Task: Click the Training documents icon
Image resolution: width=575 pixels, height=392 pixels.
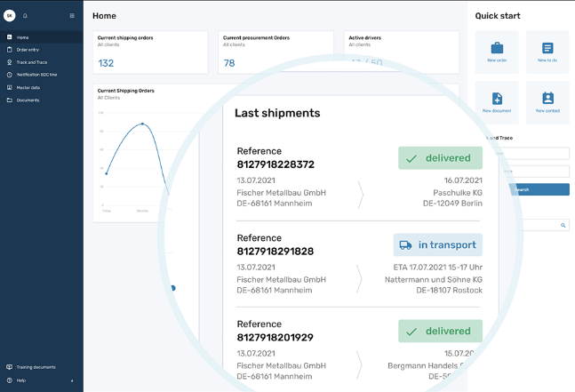Action: (x=10, y=367)
